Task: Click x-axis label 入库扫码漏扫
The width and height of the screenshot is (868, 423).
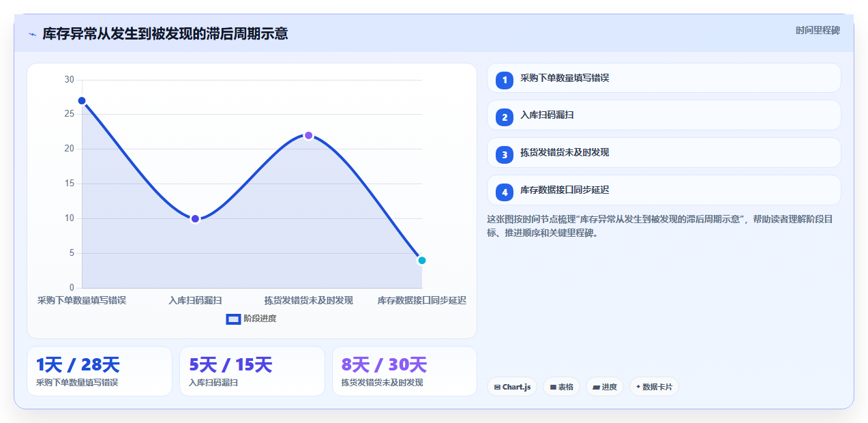Action: [195, 300]
